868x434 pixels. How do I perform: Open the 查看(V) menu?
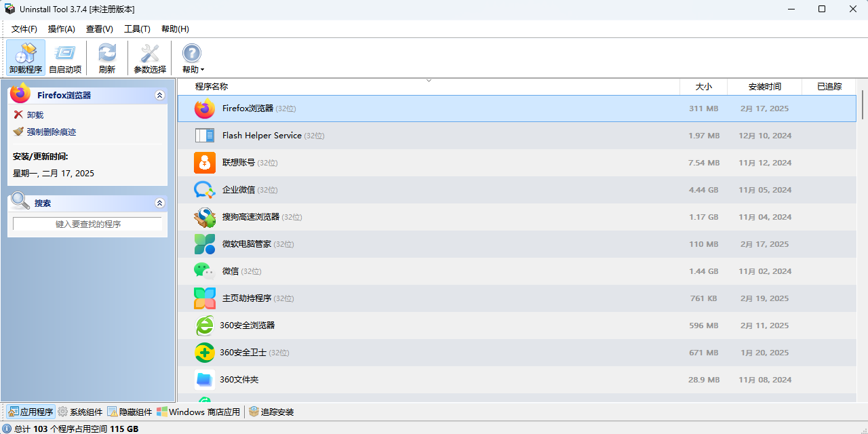point(99,29)
